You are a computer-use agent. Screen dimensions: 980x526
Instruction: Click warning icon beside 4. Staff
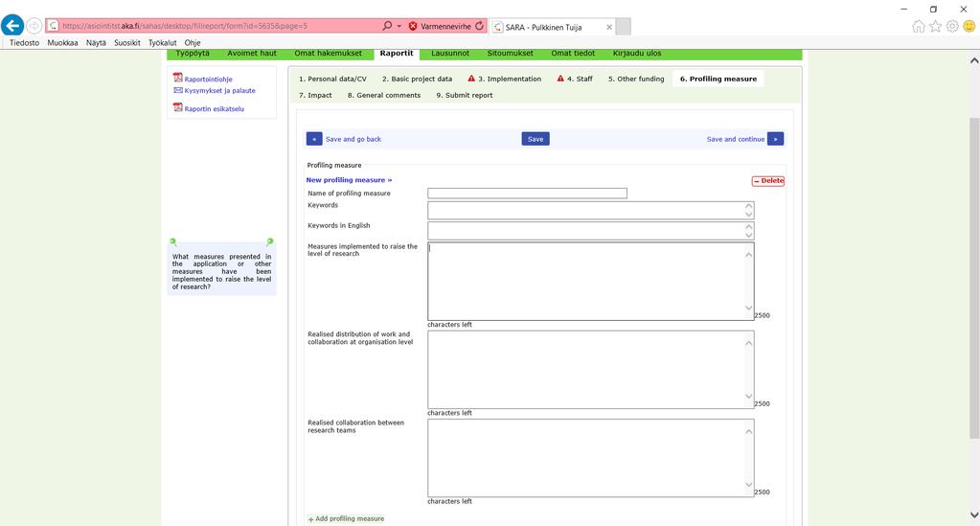click(x=560, y=79)
